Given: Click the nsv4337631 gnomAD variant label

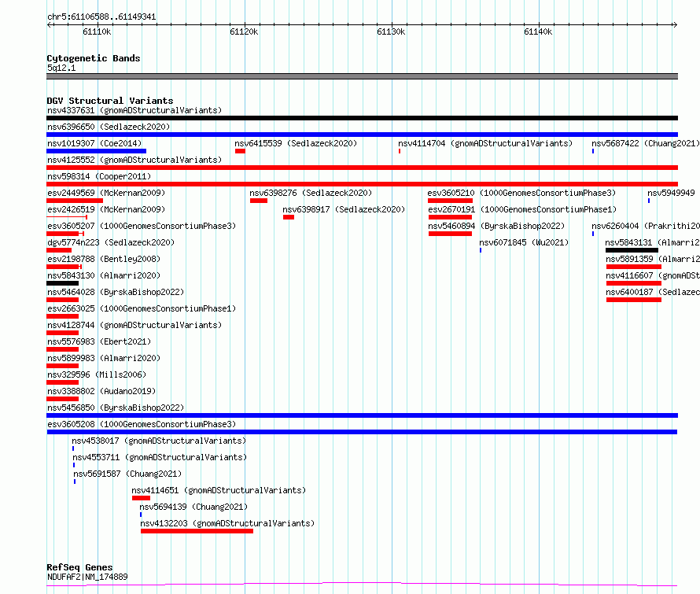Looking at the screenshot, I should [134, 110].
